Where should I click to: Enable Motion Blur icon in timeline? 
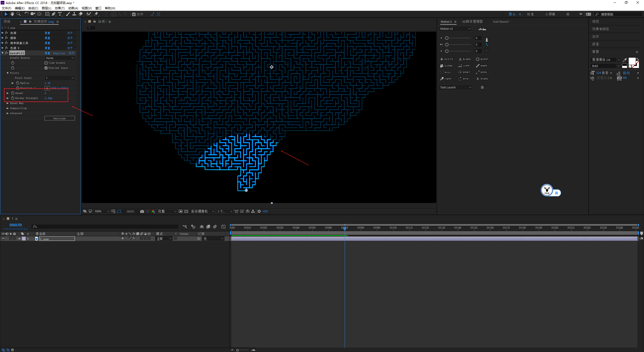[x=215, y=227]
